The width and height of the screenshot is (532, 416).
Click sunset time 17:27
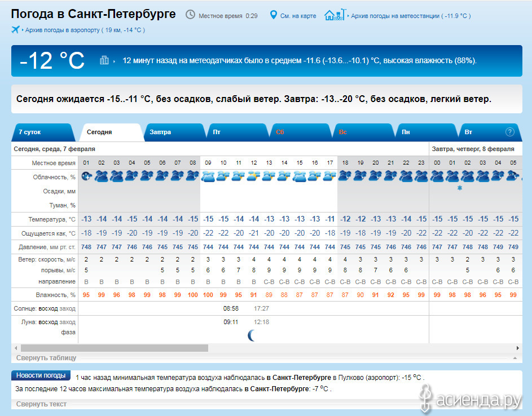coord(261,308)
